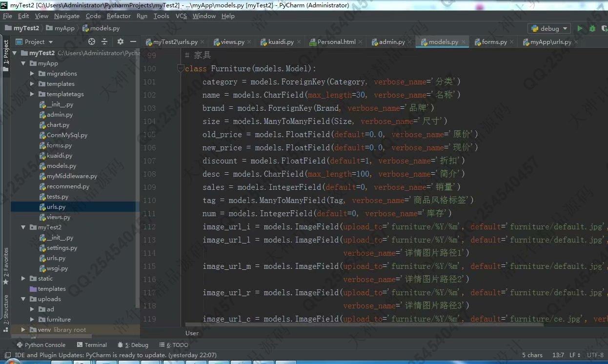
Task: Open Project panel settings gear
Action: (x=120, y=42)
